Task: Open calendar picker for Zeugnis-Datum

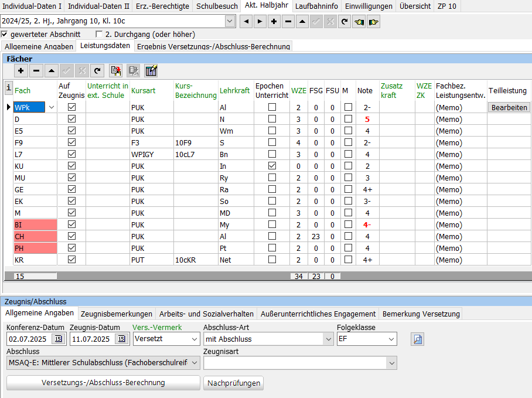Action: (x=121, y=339)
